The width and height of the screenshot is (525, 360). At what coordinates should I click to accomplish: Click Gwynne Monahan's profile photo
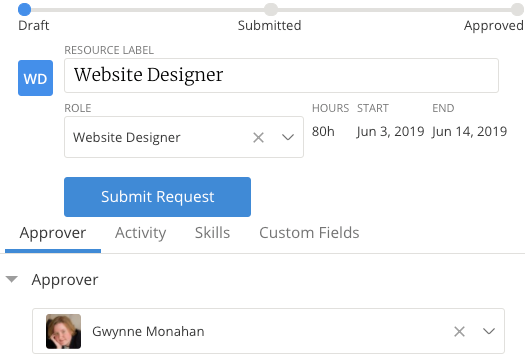pos(63,331)
